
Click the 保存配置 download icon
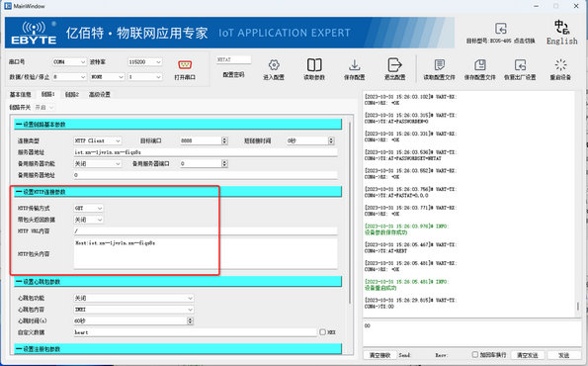(x=355, y=65)
